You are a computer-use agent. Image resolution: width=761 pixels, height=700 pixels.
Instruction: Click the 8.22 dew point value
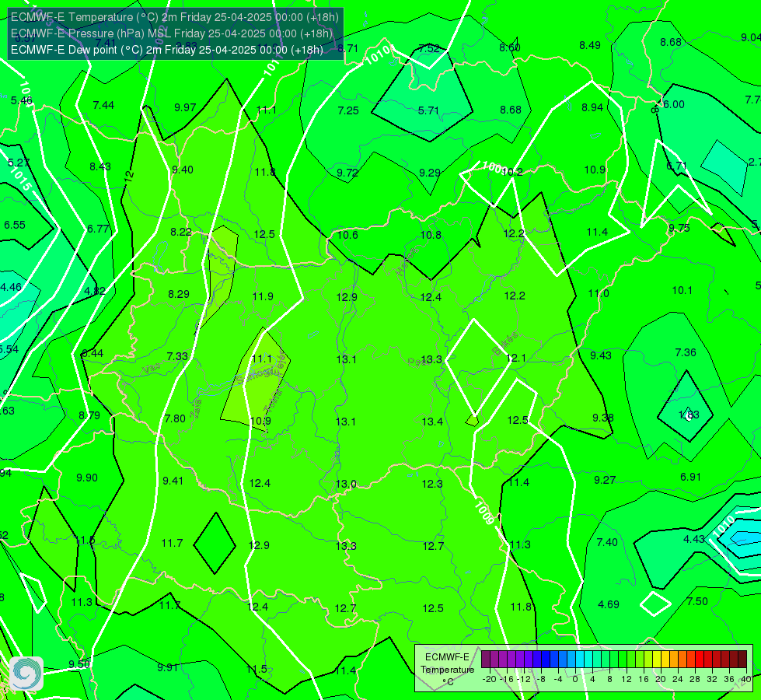pos(181,232)
